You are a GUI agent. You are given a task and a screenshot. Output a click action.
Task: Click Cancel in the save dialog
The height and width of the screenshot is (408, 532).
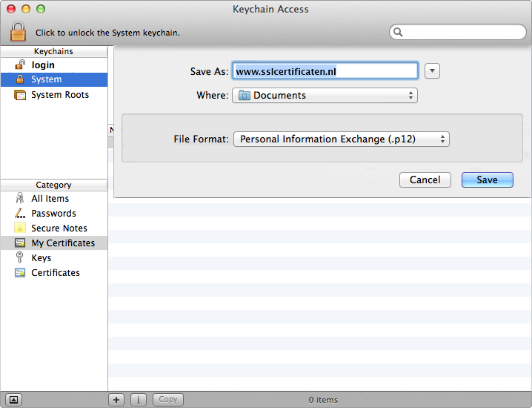pyautogui.click(x=425, y=180)
